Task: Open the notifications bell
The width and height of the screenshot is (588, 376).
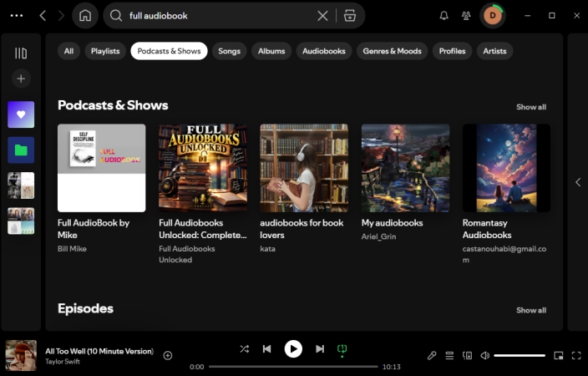Action: (444, 15)
